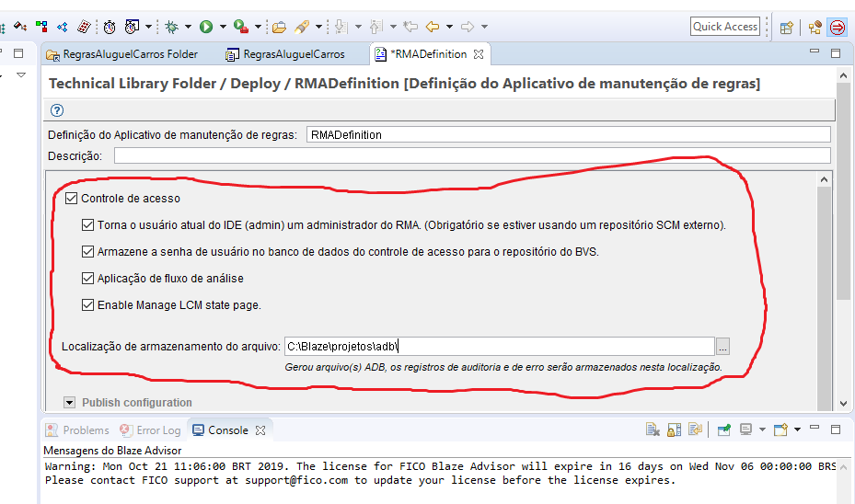Open the Open Console dropdown arrow

(x=797, y=430)
